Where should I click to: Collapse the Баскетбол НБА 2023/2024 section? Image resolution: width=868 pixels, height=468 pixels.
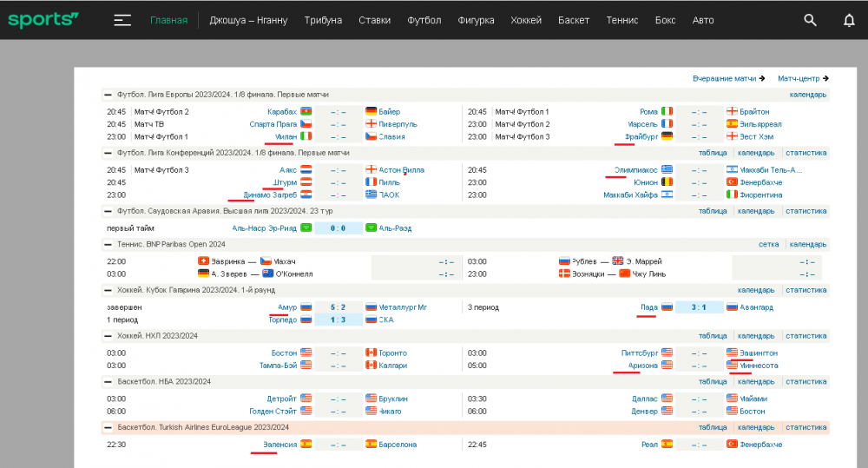pyautogui.click(x=108, y=382)
